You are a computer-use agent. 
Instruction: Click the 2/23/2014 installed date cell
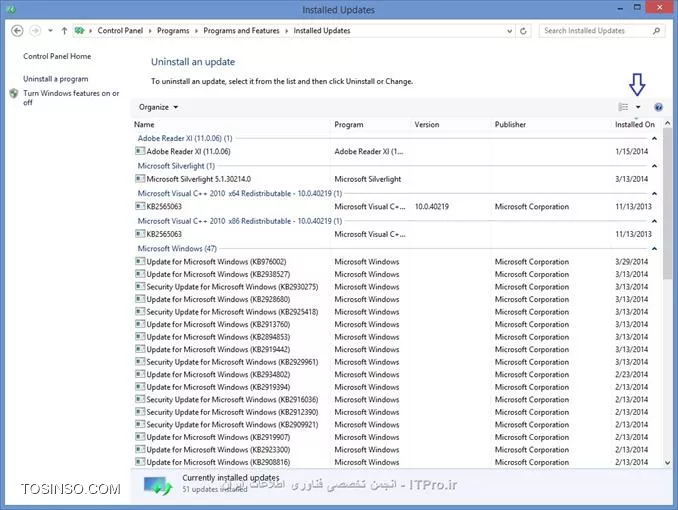(631, 375)
